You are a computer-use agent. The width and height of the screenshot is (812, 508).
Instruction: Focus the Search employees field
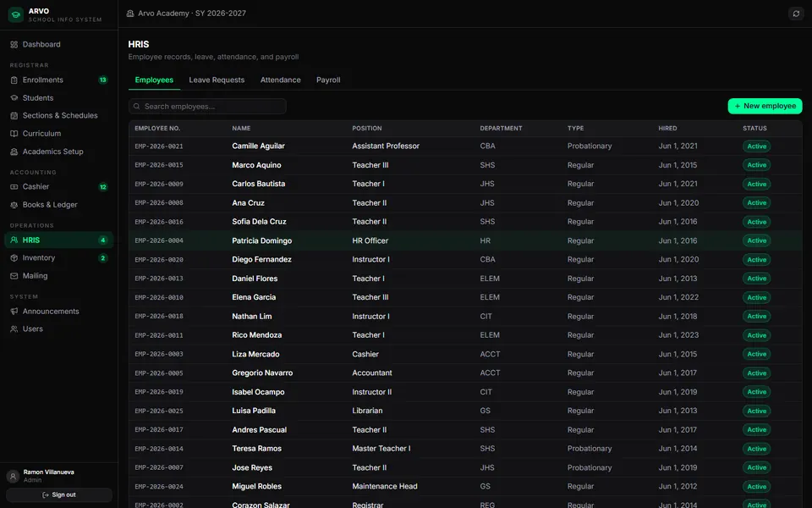click(x=207, y=107)
